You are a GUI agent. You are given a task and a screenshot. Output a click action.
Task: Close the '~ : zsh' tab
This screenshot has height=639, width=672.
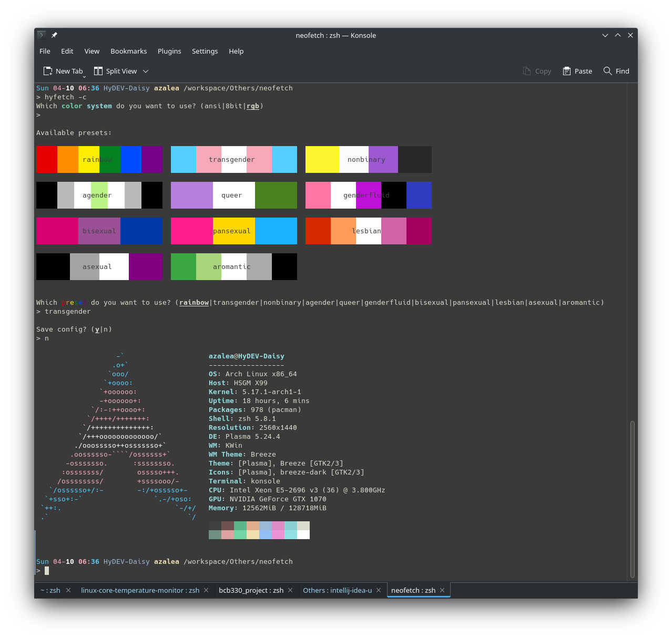click(x=68, y=590)
